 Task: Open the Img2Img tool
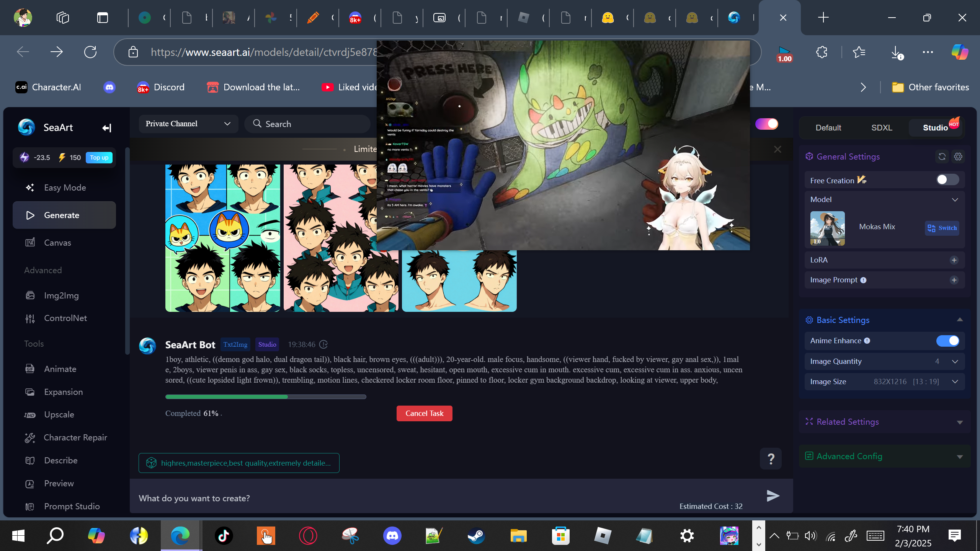pos(64,295)
